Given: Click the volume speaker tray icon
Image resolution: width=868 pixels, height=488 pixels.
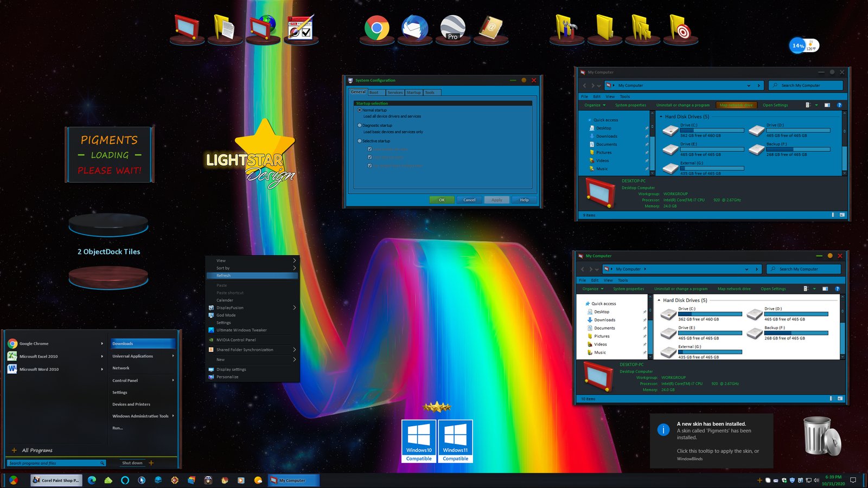Looking at the screenshot, I should pos(815,480).
